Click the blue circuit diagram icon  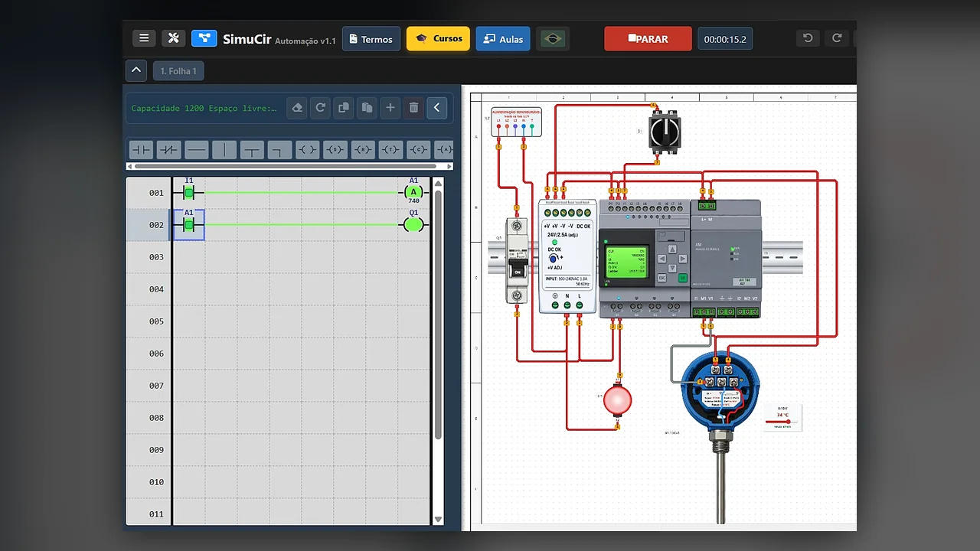tap(204, 38)
